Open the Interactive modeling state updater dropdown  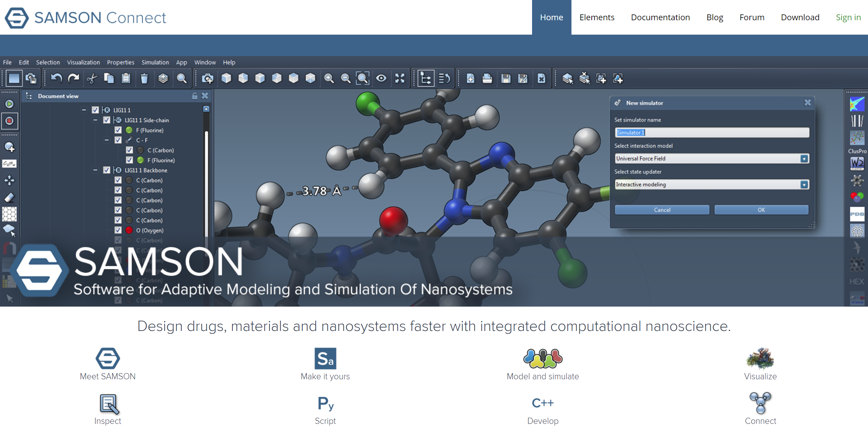coord(804,185)
